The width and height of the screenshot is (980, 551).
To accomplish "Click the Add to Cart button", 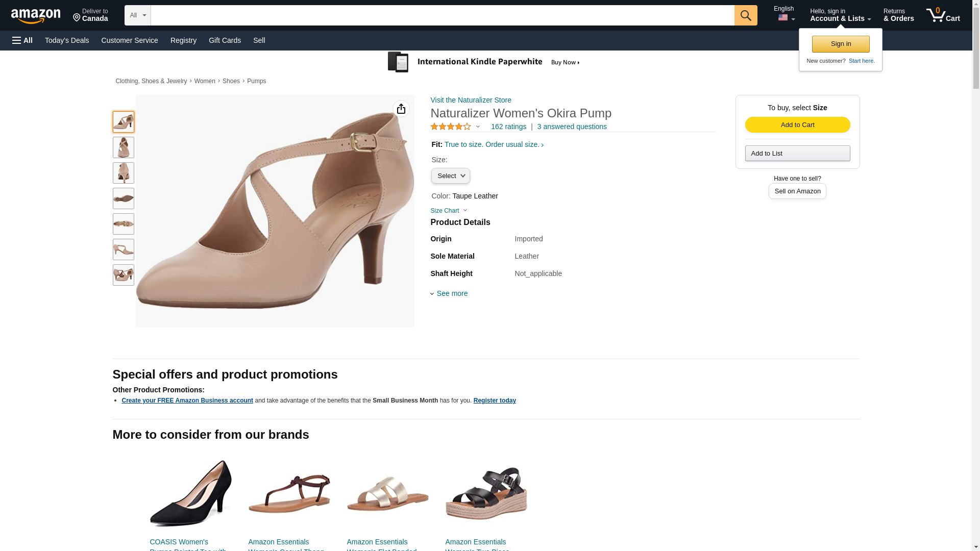I will [797, 125].
